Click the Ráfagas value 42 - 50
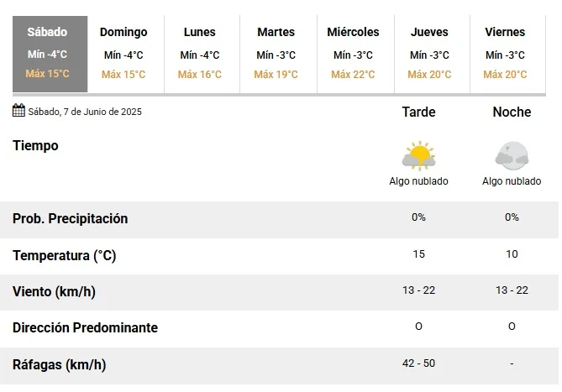Viewport: 562px width, 392px height. tap(418, 363)
